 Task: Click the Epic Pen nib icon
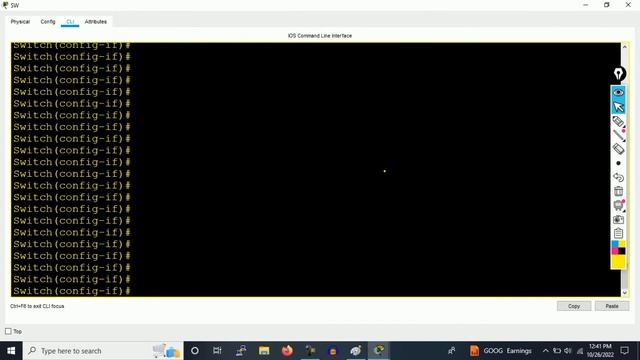tap(618, 74)
